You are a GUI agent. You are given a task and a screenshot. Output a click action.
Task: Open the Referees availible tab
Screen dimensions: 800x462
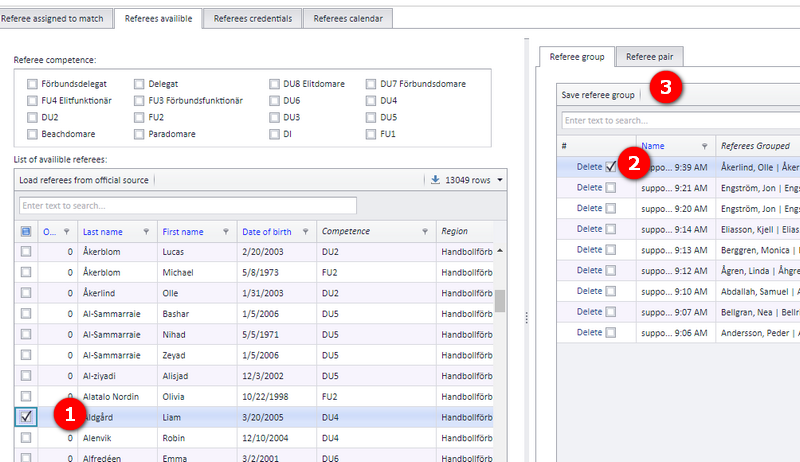(158, 19)
